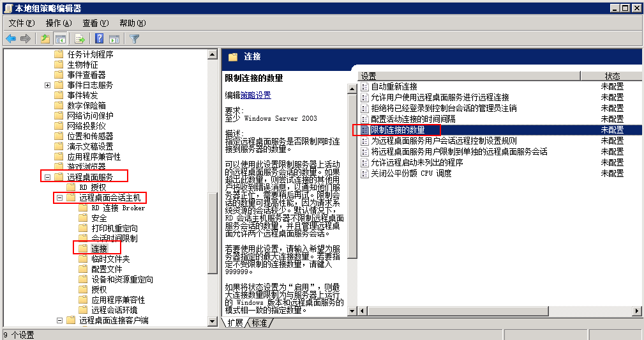
Task: Select the 远程会话环境 tree item
Action: click(114, 310)
